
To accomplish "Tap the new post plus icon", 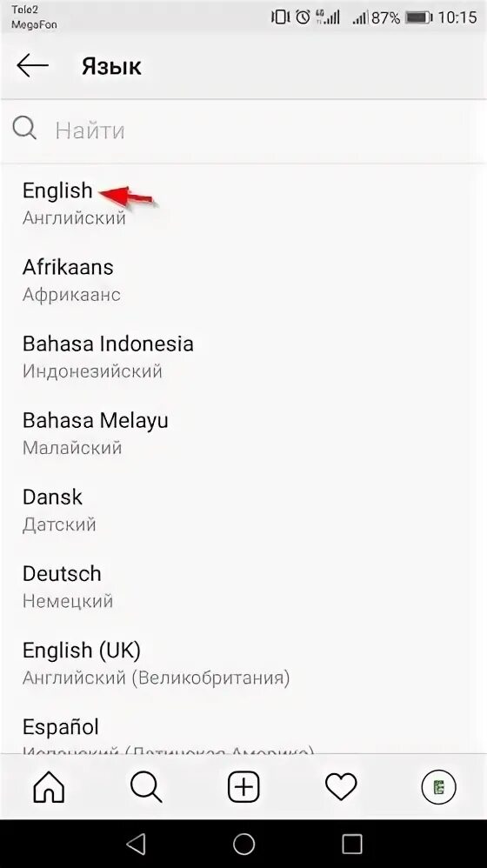I will [243, 786].
